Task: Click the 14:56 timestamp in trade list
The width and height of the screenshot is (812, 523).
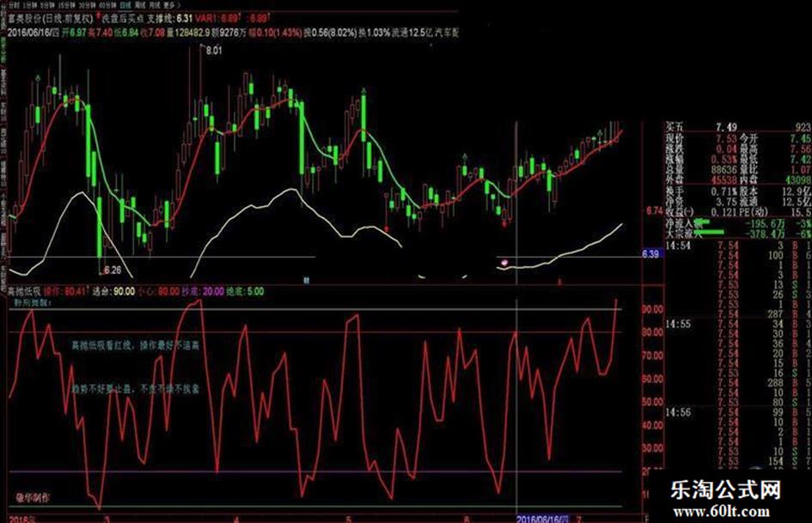Action: pyautogui.click(x=678, y=413)
